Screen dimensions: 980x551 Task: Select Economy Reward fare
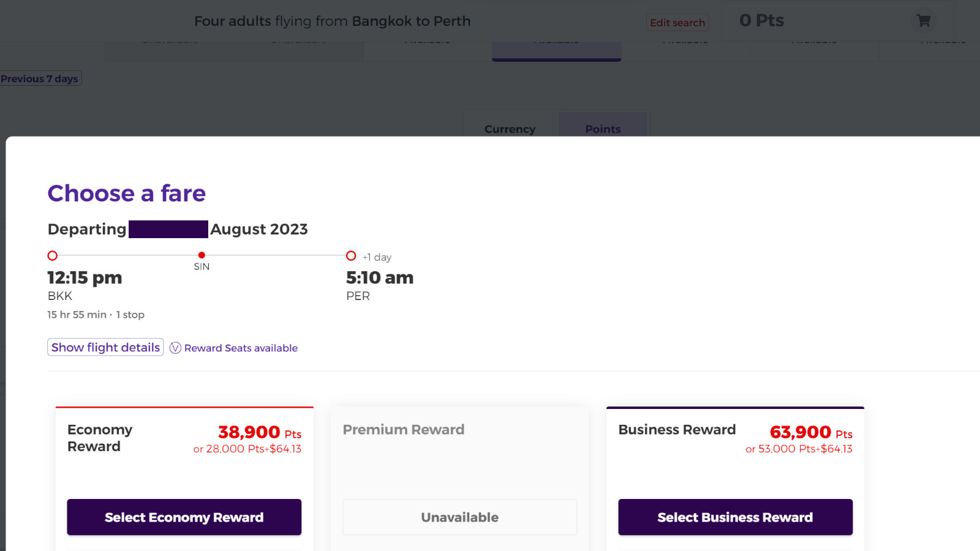coord(184,517)
